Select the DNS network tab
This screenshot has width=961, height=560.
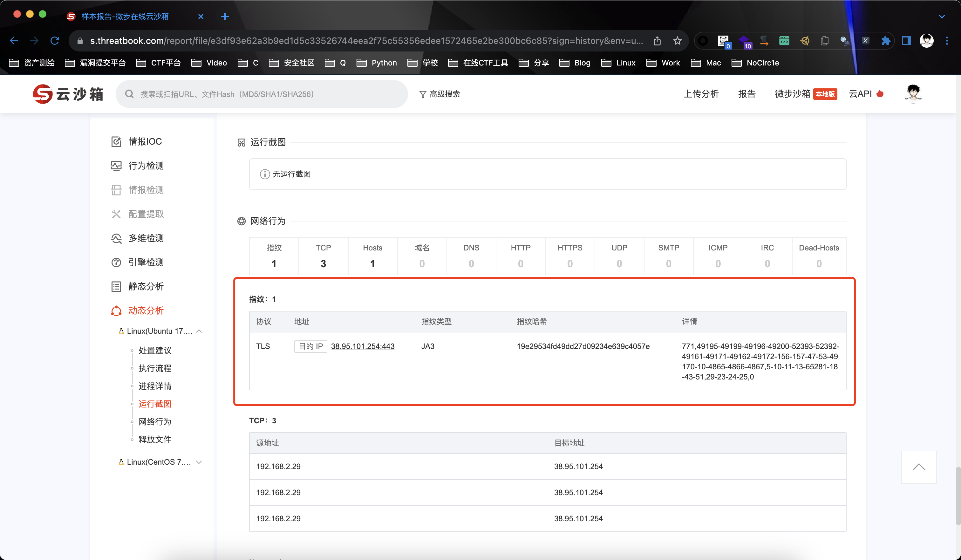click(471, 256)
